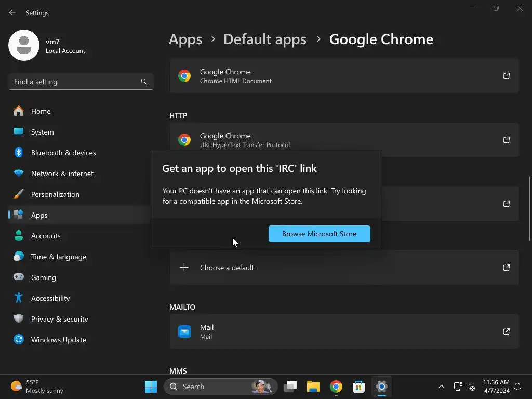This screenshot has height=399, width=532.
Task: Go to the Gaming section
Action: 81,277
